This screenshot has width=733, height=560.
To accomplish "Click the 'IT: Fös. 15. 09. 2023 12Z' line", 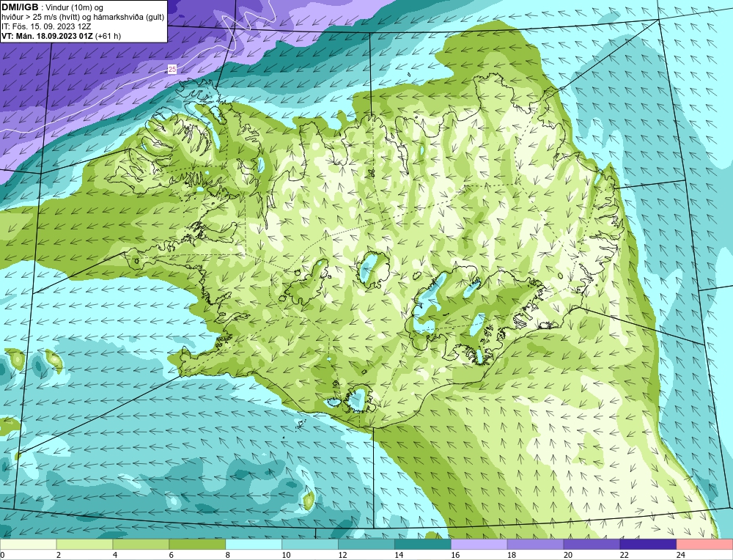I will click(x=46, y=26).
